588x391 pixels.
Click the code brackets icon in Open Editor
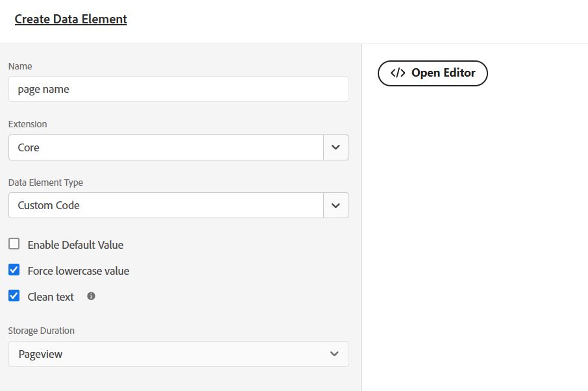(398, 73)
